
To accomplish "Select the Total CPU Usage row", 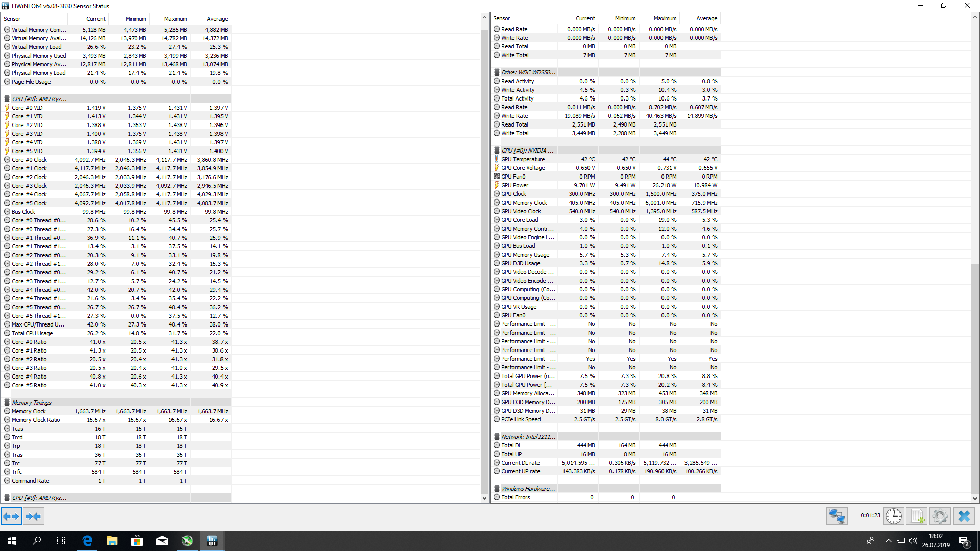I will click(32, 333).
